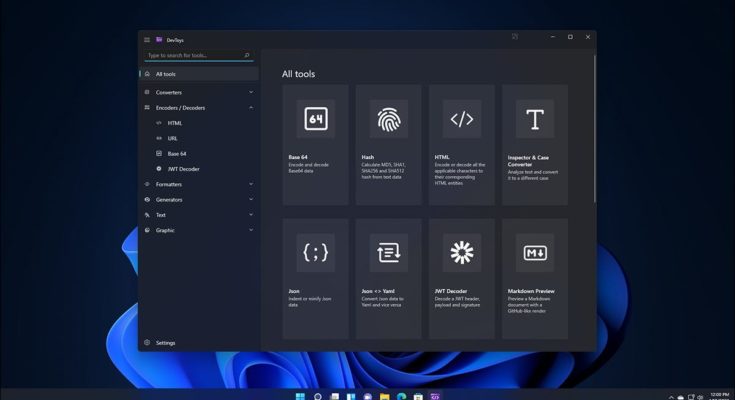Select All tools in the sidebar

point(198,74)
